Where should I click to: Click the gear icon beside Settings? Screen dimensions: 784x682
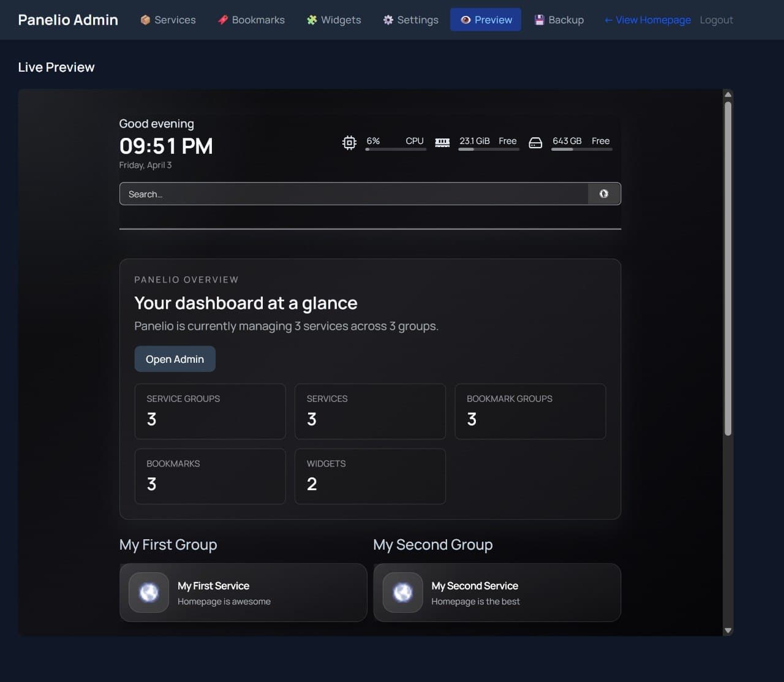click(x=387, y=20)
